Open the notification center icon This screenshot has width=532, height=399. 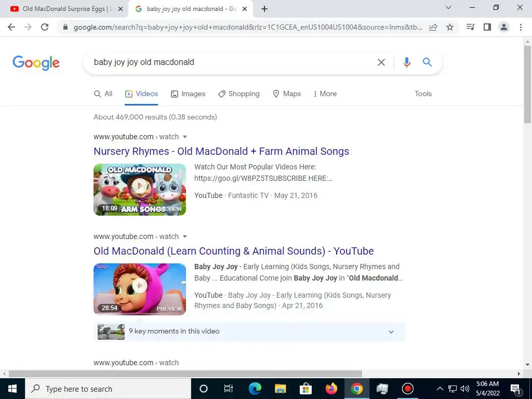(515, 389)
